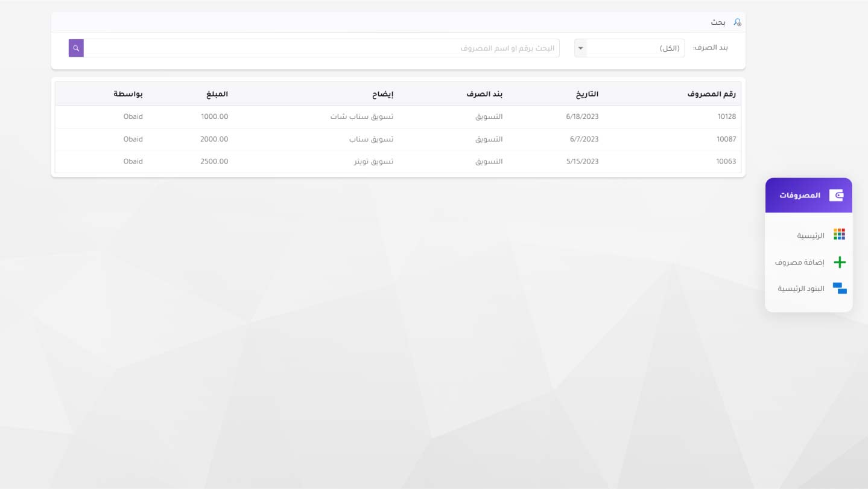Go to البنود الرئيسية in side menu
The width and height of the screenshot is (868, 489).
pos(801,289)
